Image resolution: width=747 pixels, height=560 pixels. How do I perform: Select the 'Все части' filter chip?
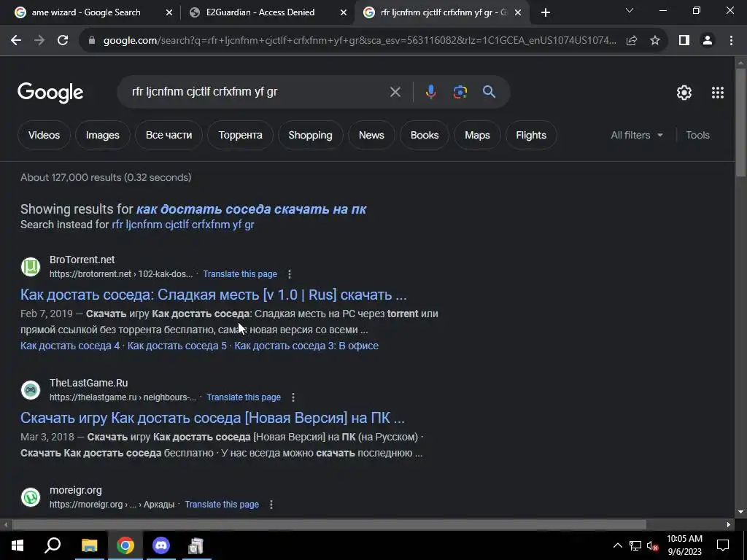(169, 135)
